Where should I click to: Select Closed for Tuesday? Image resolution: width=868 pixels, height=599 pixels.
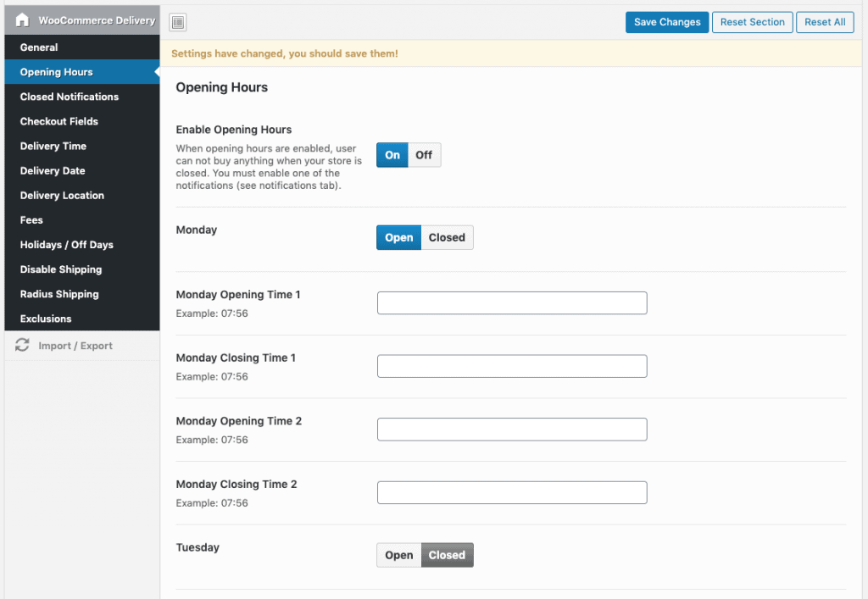click(447, 556)
